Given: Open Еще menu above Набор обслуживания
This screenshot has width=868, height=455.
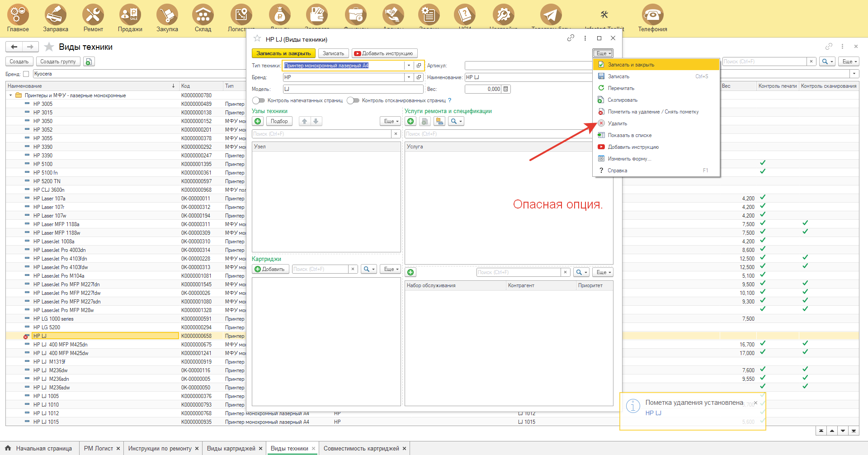Looking at the screenshot, I should [604, 272].
